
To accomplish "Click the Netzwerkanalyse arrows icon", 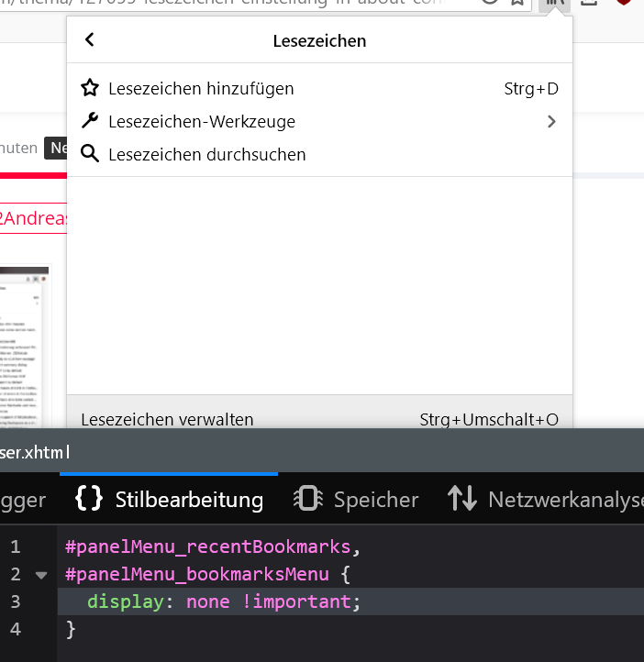I will [462, 498].
